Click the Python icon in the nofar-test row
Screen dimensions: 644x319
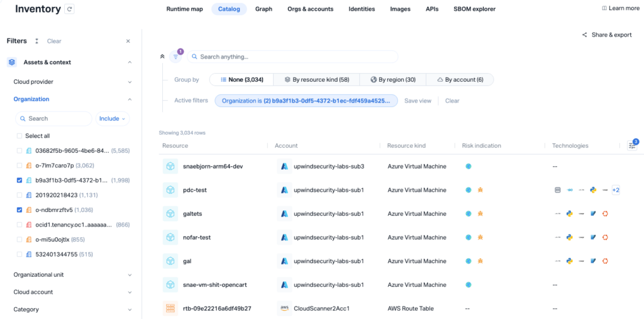[569, 237]
